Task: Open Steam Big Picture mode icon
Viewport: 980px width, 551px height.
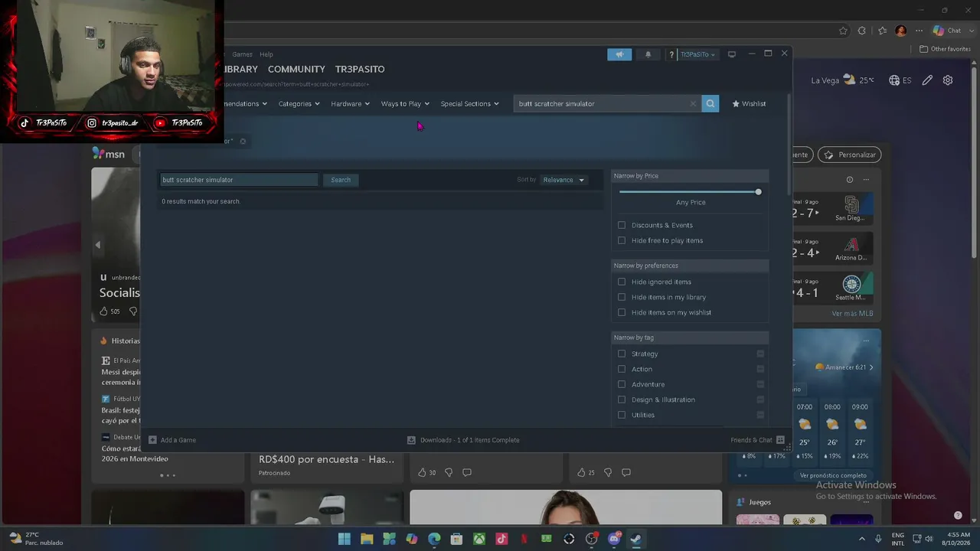Action: (732, 54)
